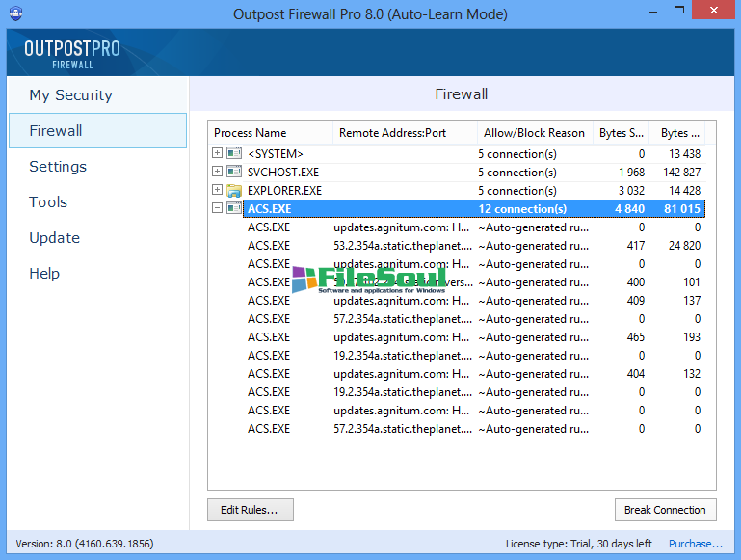The image size is (741, 560).
Task: Click the Break Connection button
Action: 666,510
